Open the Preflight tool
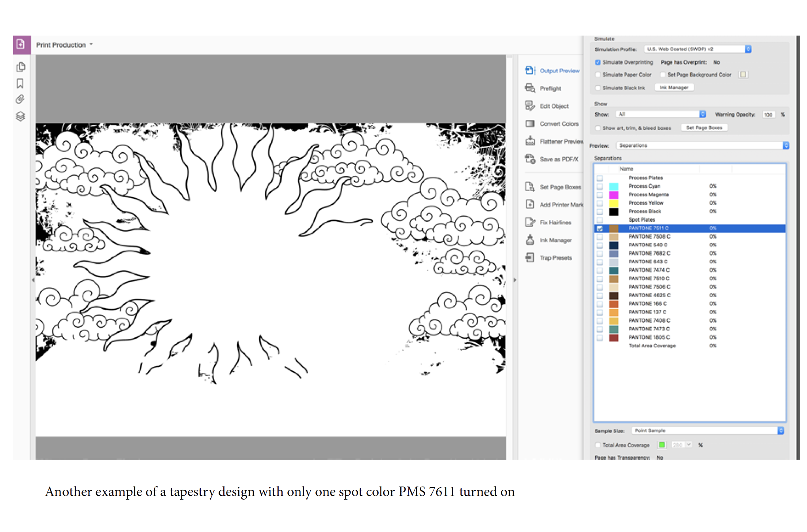 click(x=550, y=89)
